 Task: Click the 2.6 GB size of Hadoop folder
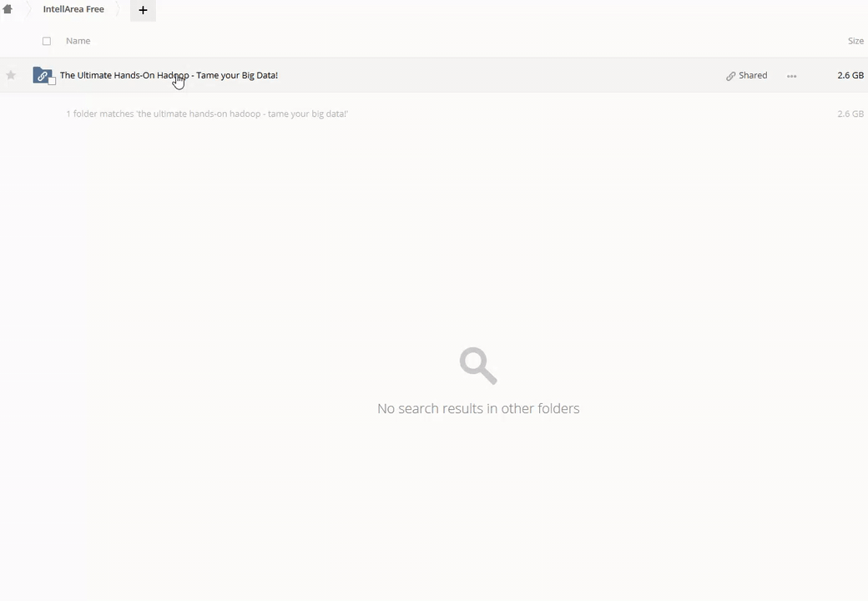coord(850,75)
